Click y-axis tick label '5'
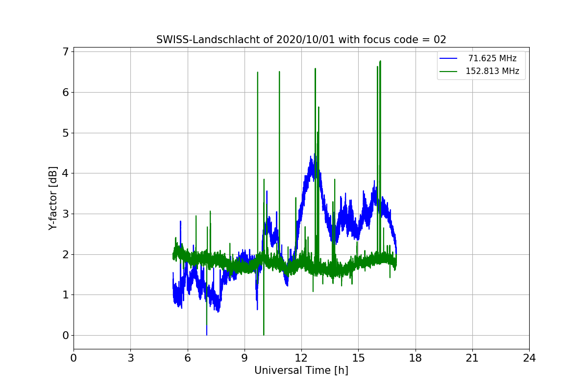 click(x=66, y=133)
